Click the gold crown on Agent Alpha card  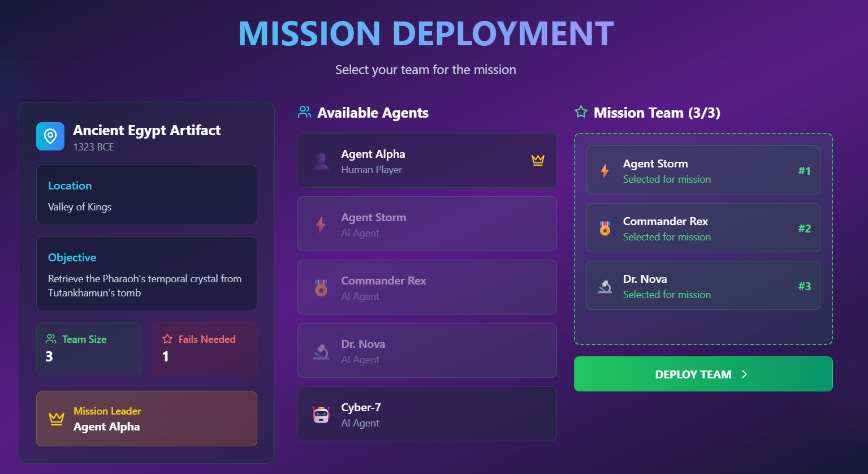(538, 160)
